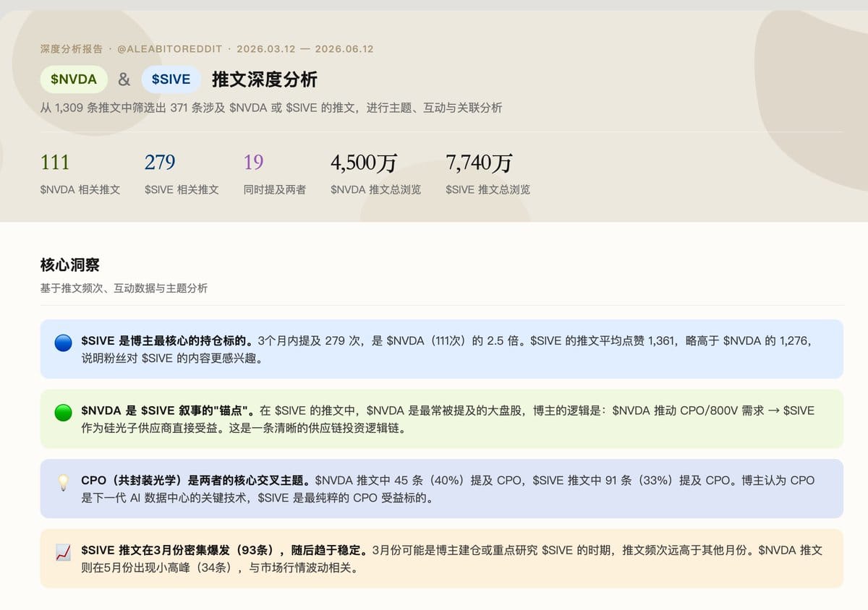868x610 pixels.
Task: Click the blue $SIVE ticker badge
Action: coord(171,80)
